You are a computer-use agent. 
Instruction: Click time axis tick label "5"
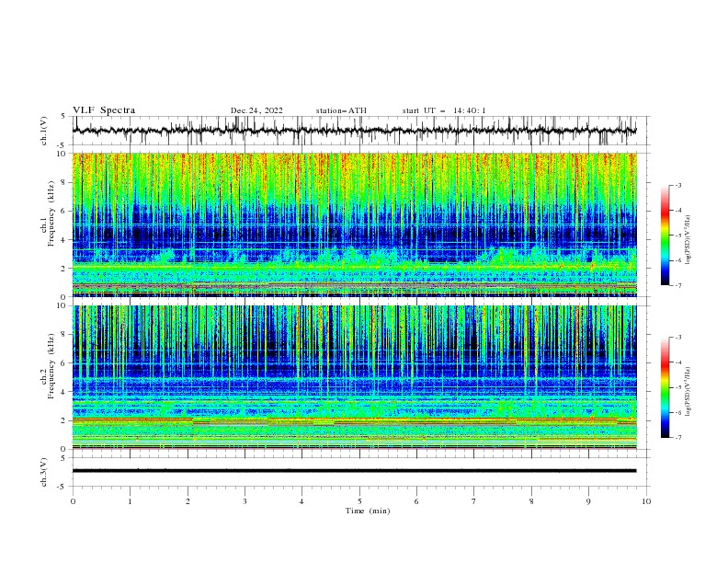tap(359, 501)
